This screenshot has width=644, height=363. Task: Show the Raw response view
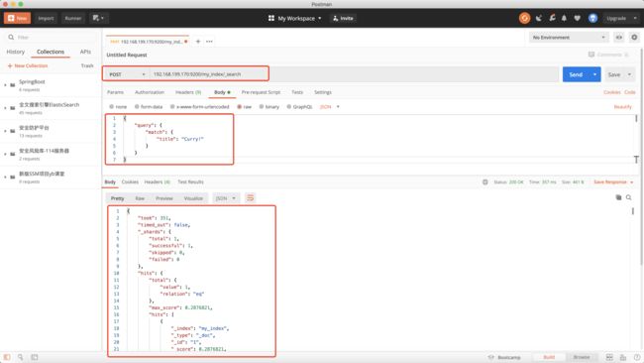(140, 198)
